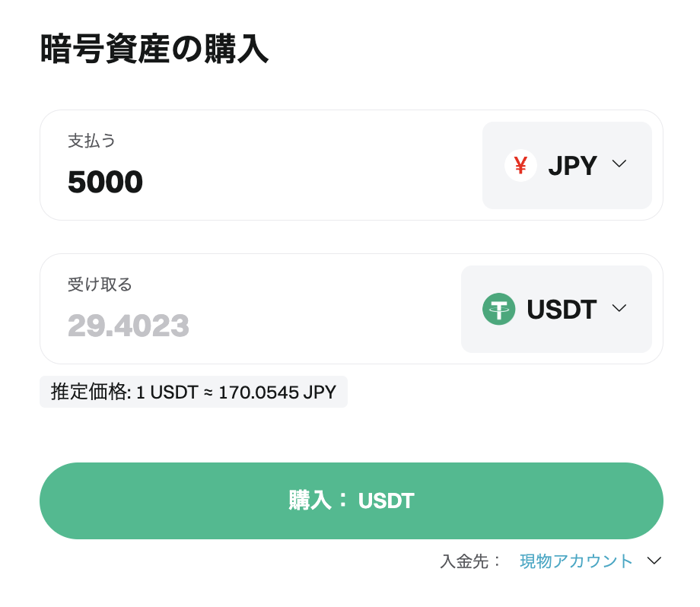Viewport: 700px width, 607px height.
Task: Open the 現物アカウント link
Action: coord(576,561)
